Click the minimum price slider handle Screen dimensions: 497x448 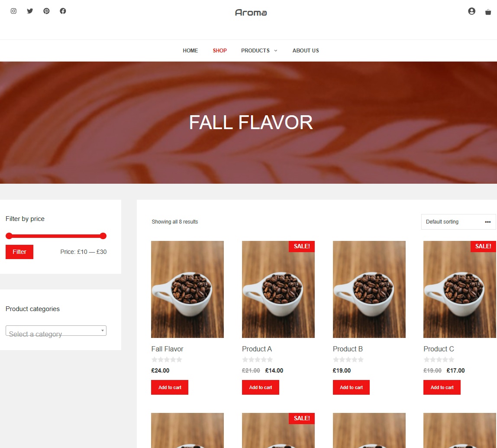(x=9, y=236)
